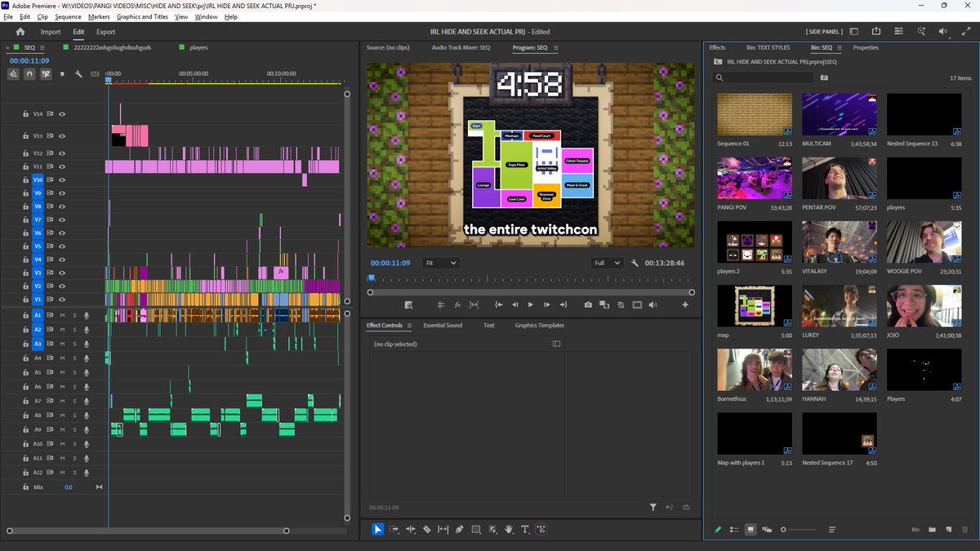Open the Audio Track Mixer: SEQ tab
Screen dimensions: 980x551
[461, 48]
